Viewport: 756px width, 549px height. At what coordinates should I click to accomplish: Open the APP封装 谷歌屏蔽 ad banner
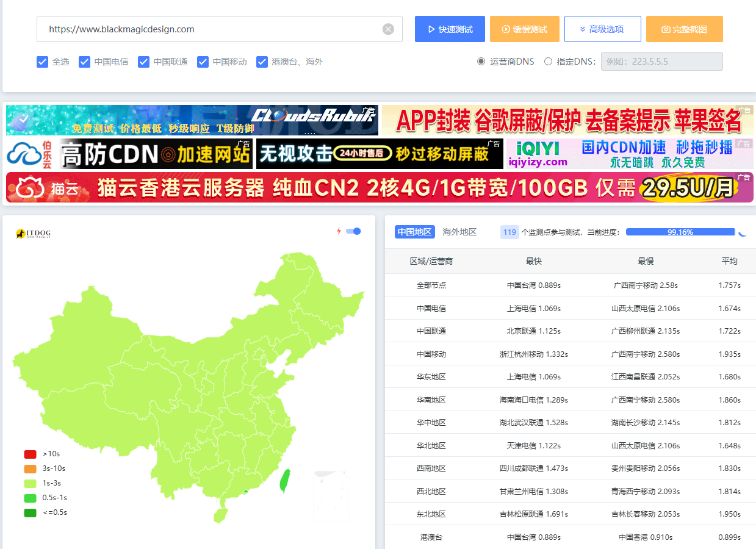point(567,120)
